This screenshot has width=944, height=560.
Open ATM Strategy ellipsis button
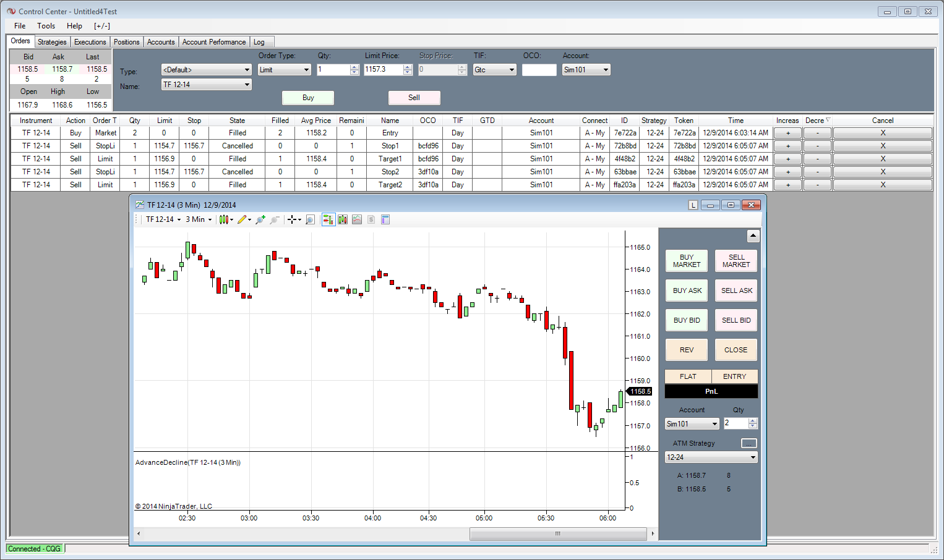[x=749, y=443]
